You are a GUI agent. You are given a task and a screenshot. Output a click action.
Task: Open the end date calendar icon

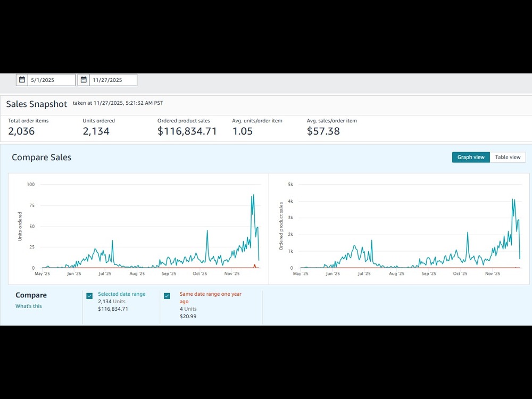[84, 80]
